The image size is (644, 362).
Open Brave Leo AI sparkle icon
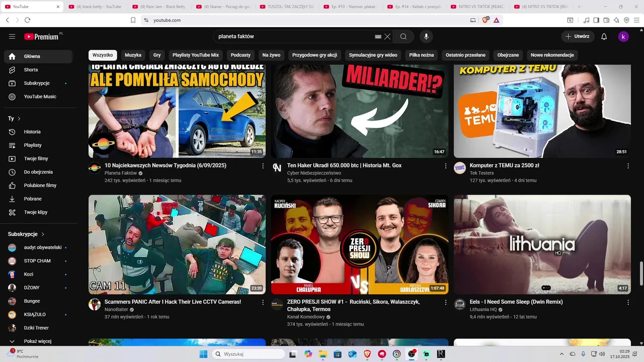(616, 20)
